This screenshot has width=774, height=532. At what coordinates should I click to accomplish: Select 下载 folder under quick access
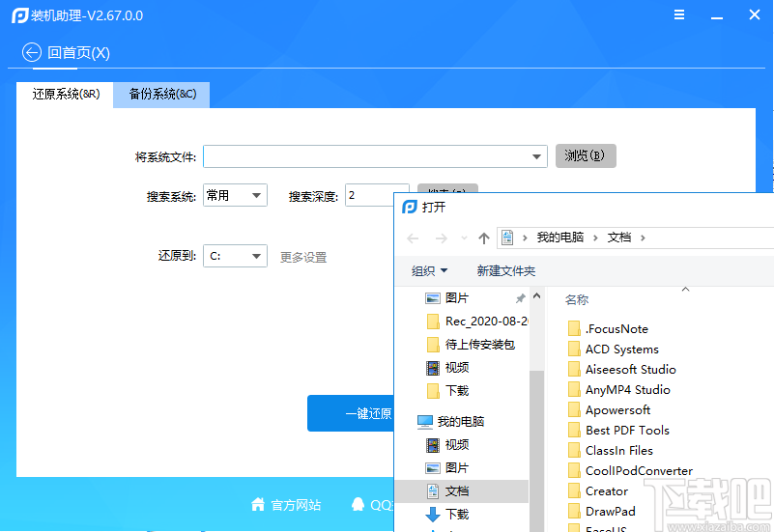(x=447, y=390)
